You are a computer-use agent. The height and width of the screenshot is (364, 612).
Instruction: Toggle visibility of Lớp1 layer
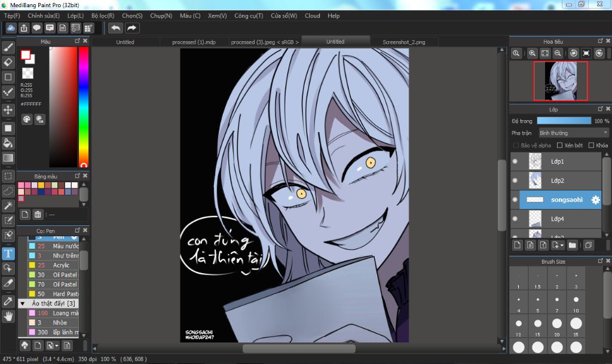[x=515, y=161]
